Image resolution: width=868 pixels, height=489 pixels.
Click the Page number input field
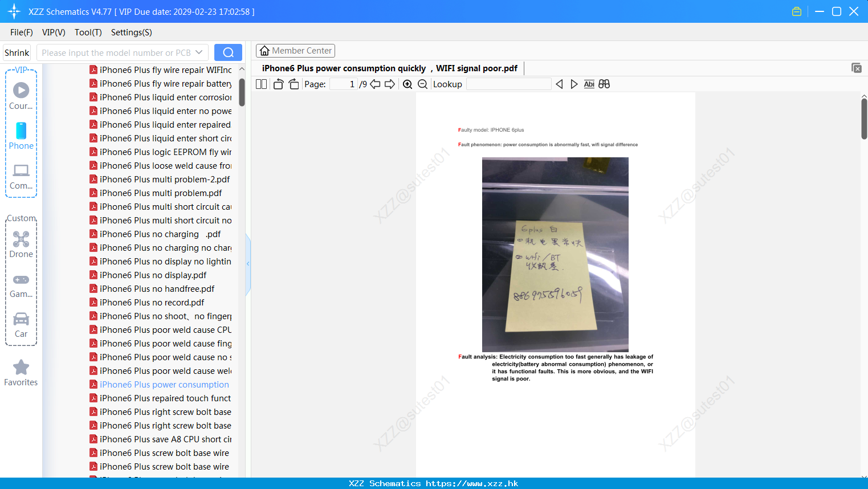(344, 84)
